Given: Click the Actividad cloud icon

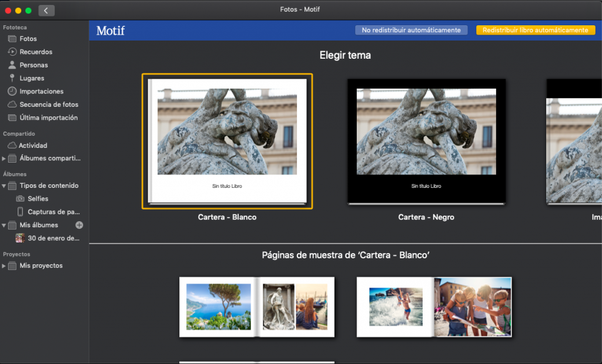Looking at the screenshot, I should point(12,146).
